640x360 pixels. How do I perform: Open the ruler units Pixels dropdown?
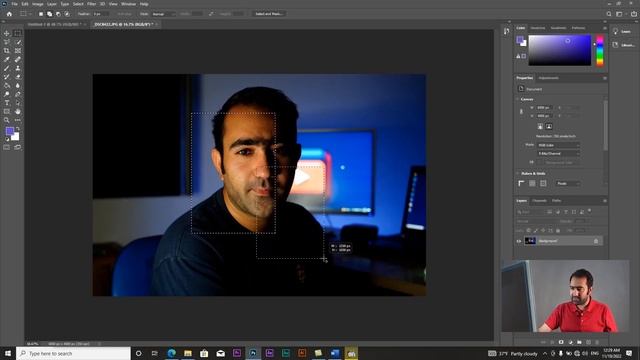[x=568, y=184]
